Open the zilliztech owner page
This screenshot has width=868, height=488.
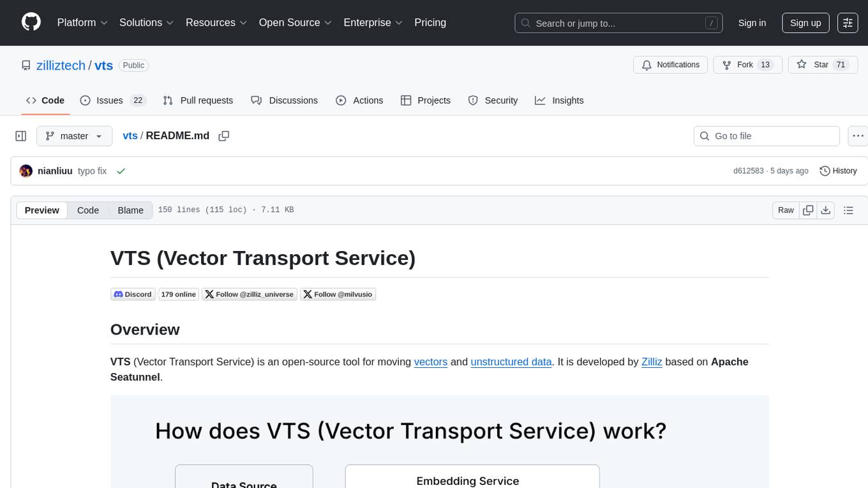[x=60, y=65]
